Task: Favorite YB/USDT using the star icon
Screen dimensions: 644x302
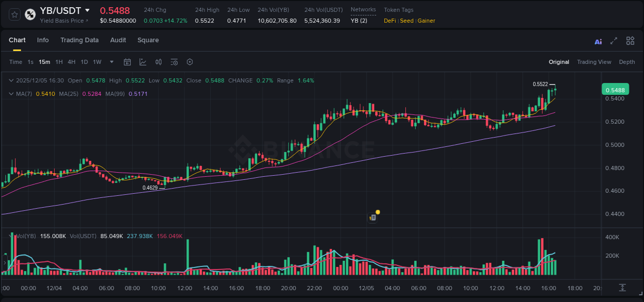Action: click(x=13, y=14)
